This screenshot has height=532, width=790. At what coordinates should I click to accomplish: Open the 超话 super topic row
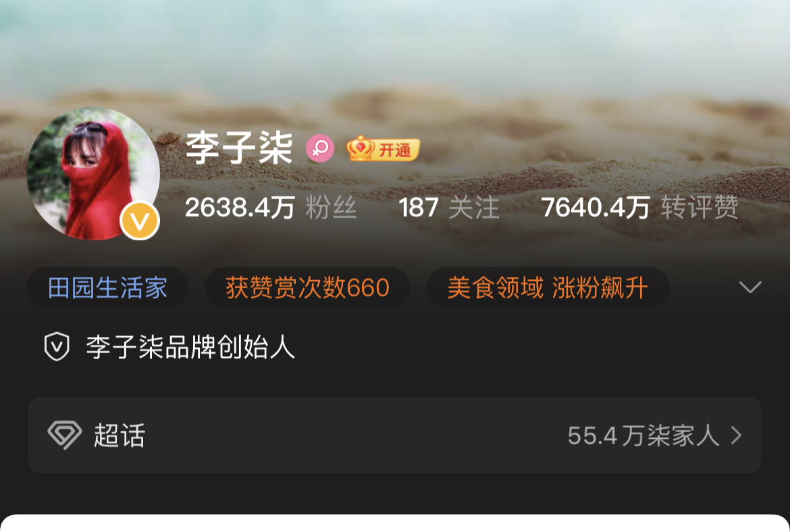[394, 435]
